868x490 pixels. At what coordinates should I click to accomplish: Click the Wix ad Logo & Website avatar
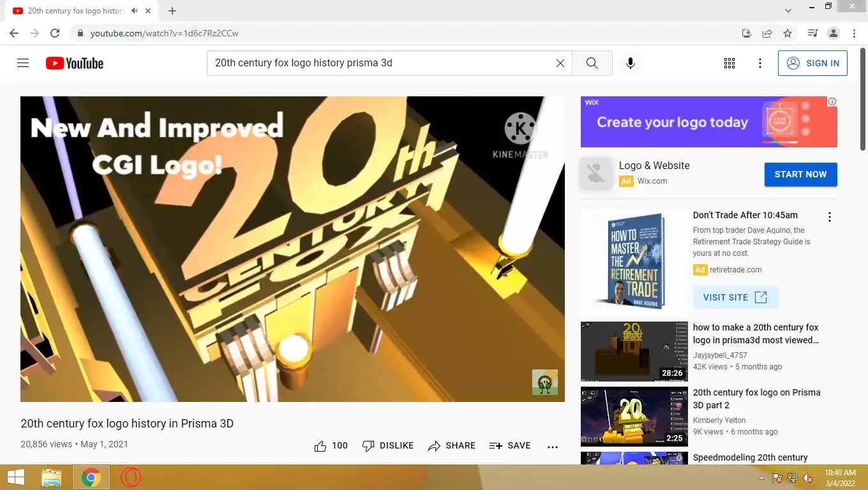596,173
